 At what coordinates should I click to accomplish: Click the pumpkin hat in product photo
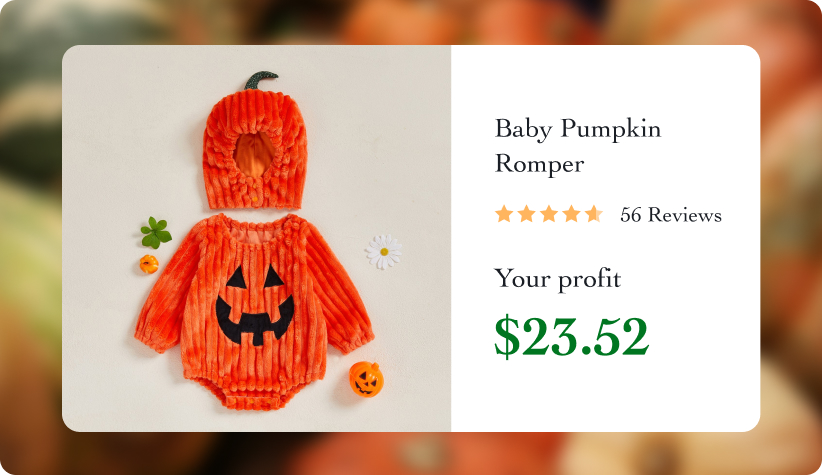[255, 142]
